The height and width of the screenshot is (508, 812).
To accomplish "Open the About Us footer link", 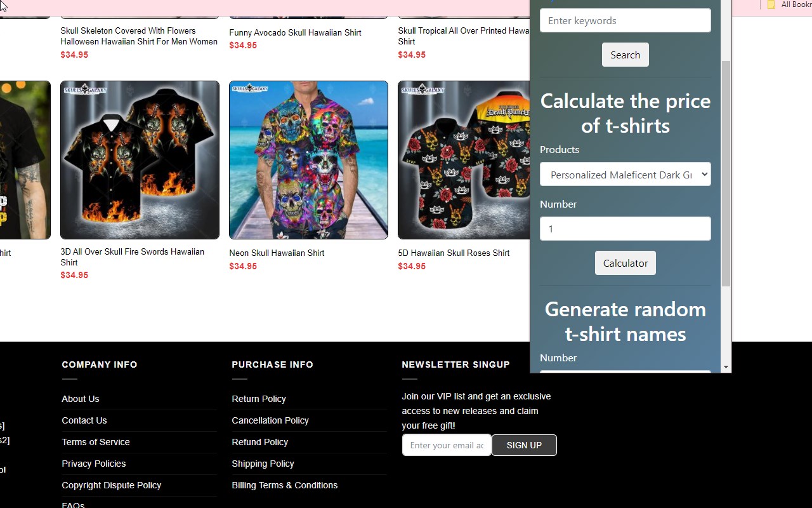I will (x=81, y=399).
